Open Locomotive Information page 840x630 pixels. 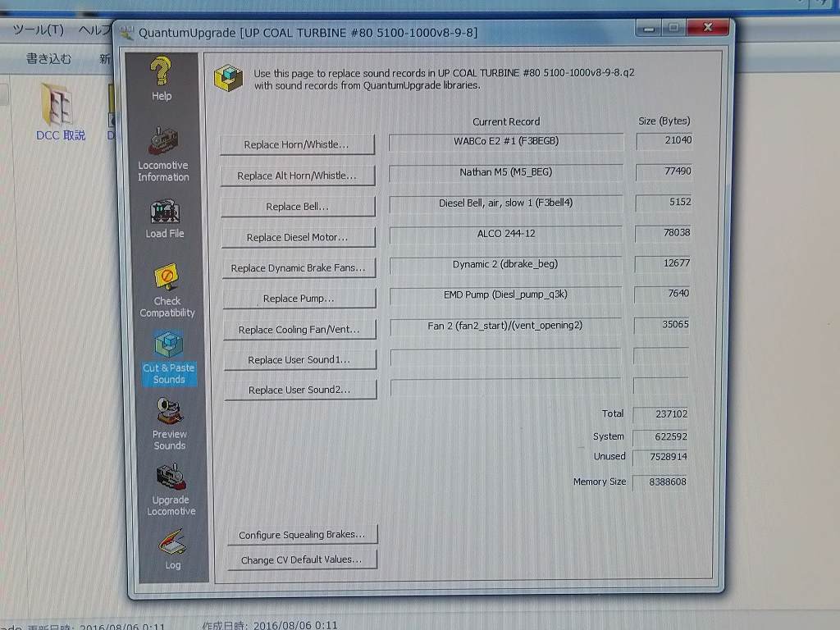point(162,153)
